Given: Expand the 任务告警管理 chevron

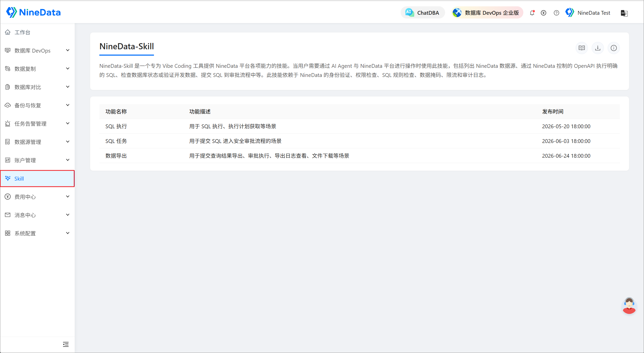Looking at the screenshot, I should [68, 123].
